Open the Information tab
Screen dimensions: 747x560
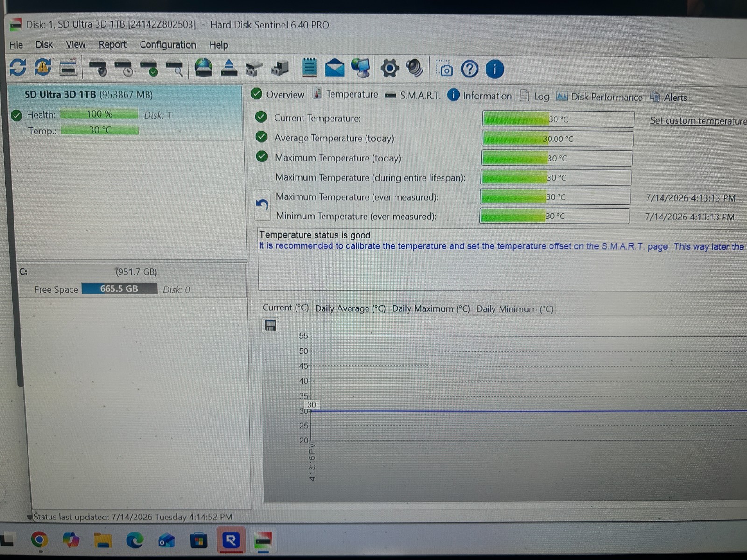click(x=479, y=96)
